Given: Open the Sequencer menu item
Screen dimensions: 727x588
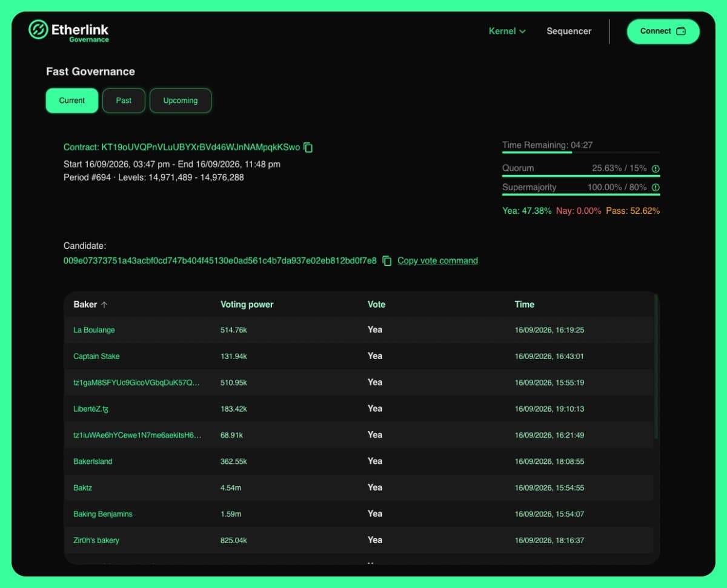Looking at the screenshot, I should coord(569,31).
